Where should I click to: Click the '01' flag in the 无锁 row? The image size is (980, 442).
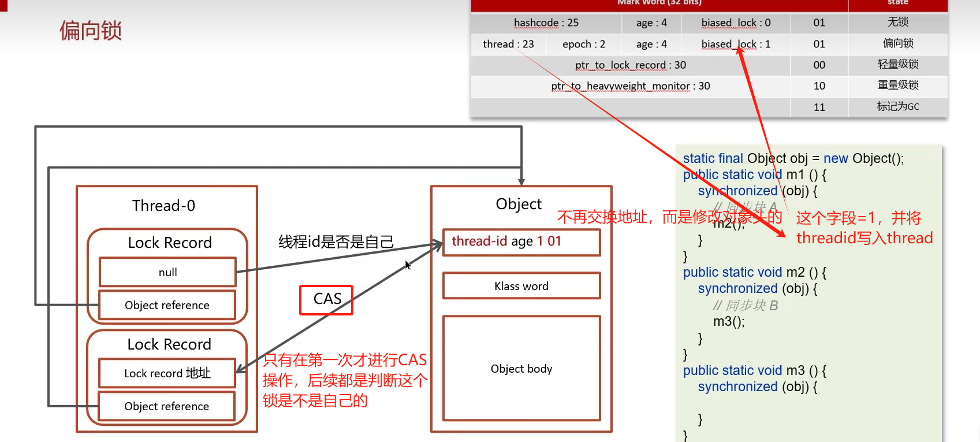(x=819, y=23)
